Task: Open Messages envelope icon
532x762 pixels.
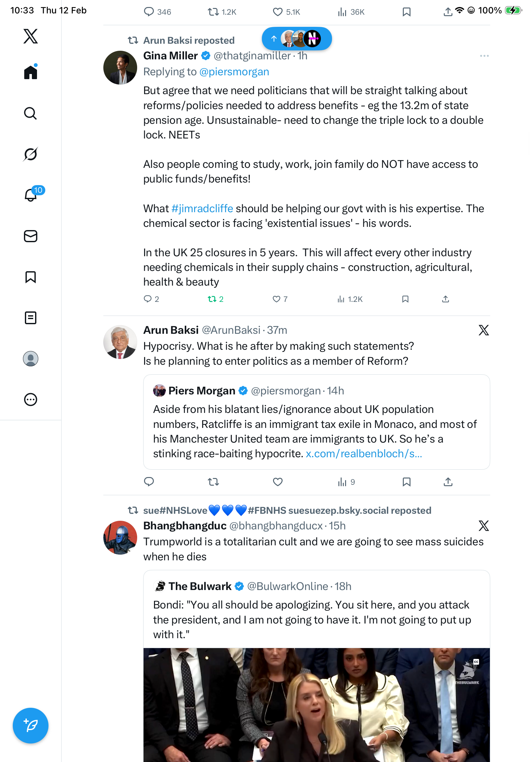Action: (x=30, y=236)
